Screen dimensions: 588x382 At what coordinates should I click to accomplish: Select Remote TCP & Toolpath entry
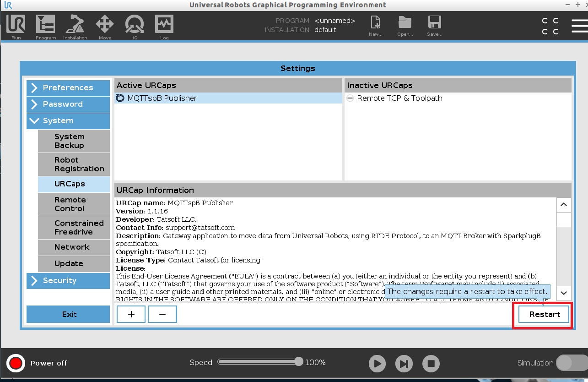tap(458, 98)
